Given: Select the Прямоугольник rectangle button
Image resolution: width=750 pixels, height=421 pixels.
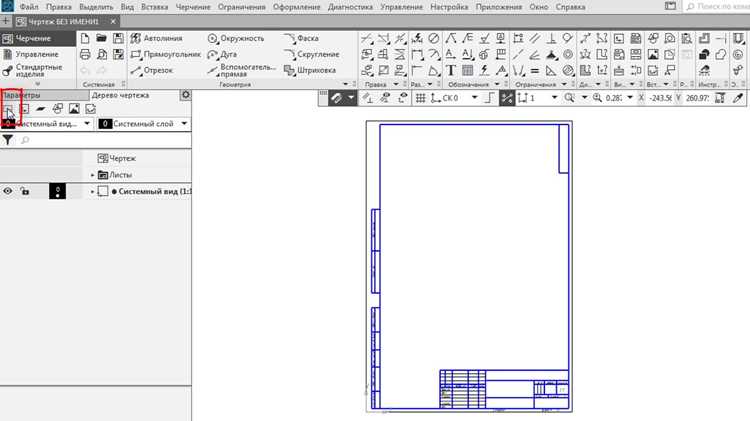Looking at the screenshot, I should click(x=166, y=54).
